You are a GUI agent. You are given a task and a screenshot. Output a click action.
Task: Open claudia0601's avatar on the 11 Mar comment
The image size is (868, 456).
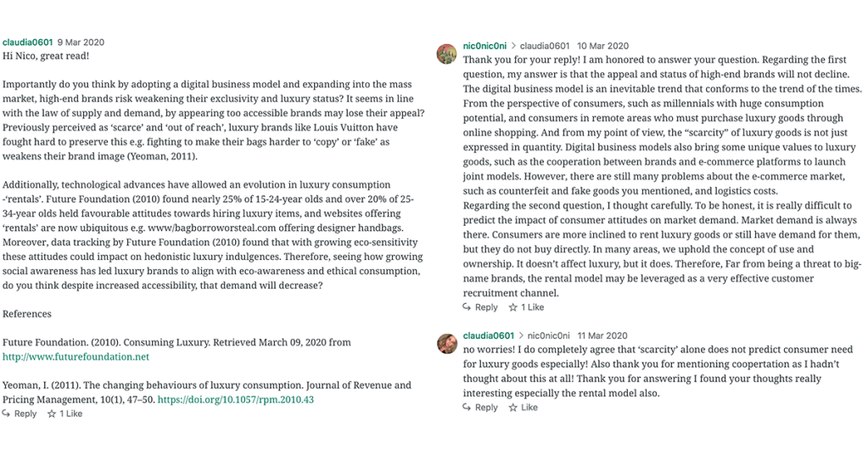[x=447, y=343]
